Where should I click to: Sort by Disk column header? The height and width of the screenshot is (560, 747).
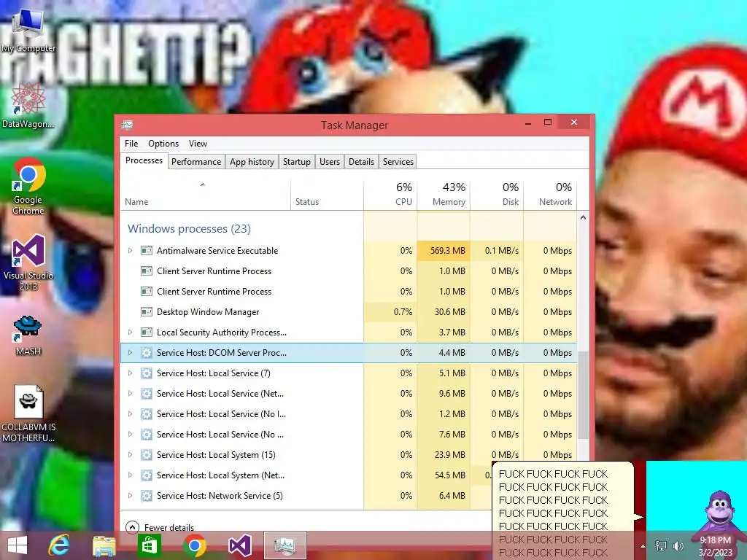496,195
